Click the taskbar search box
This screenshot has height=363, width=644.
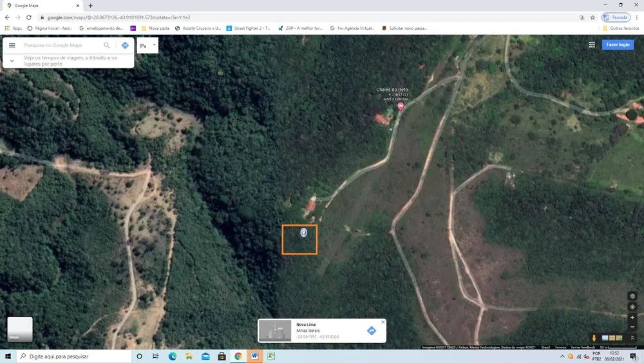[x=74, y=356]
